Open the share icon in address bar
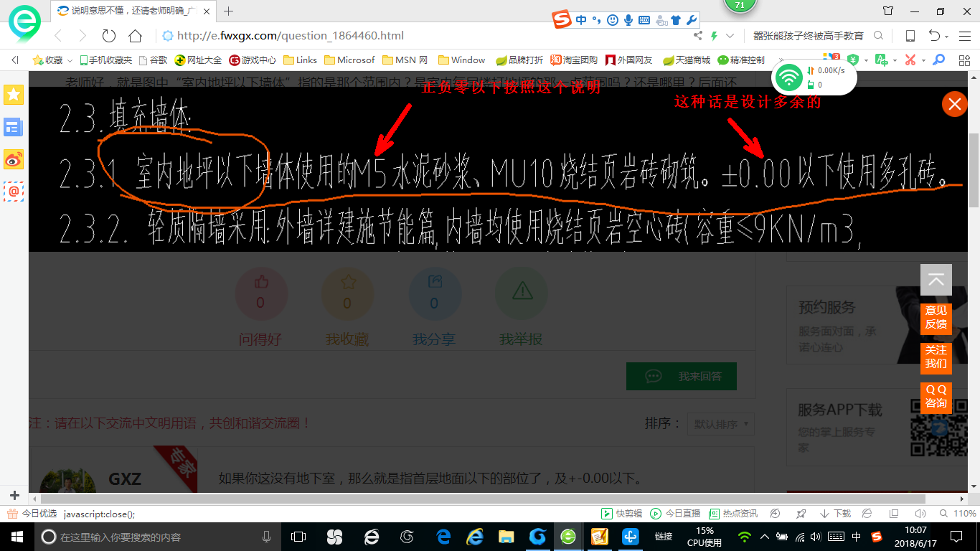 (697, 36)
